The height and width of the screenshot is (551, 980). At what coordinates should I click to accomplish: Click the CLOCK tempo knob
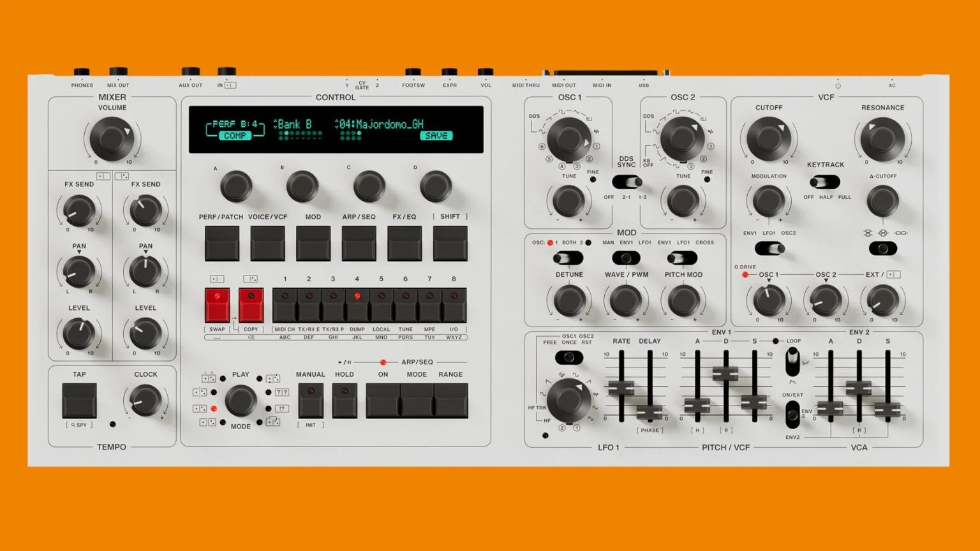coord(145,400)
